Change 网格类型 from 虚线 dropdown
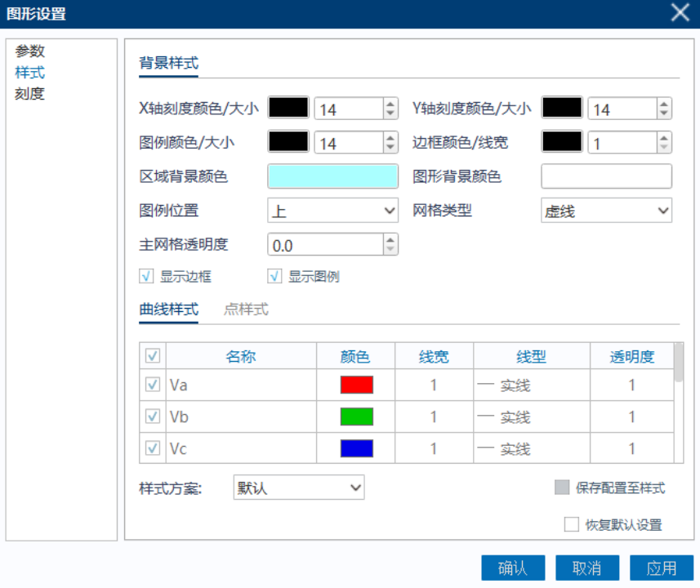700x588 pixels. 605,210
